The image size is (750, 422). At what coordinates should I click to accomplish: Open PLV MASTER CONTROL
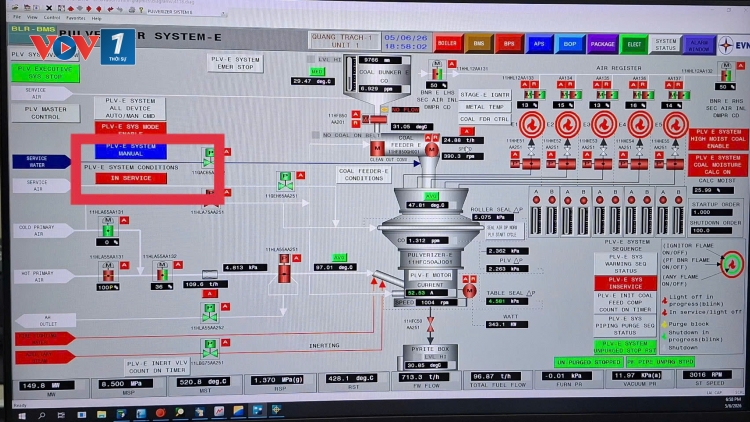click(45, 113)
